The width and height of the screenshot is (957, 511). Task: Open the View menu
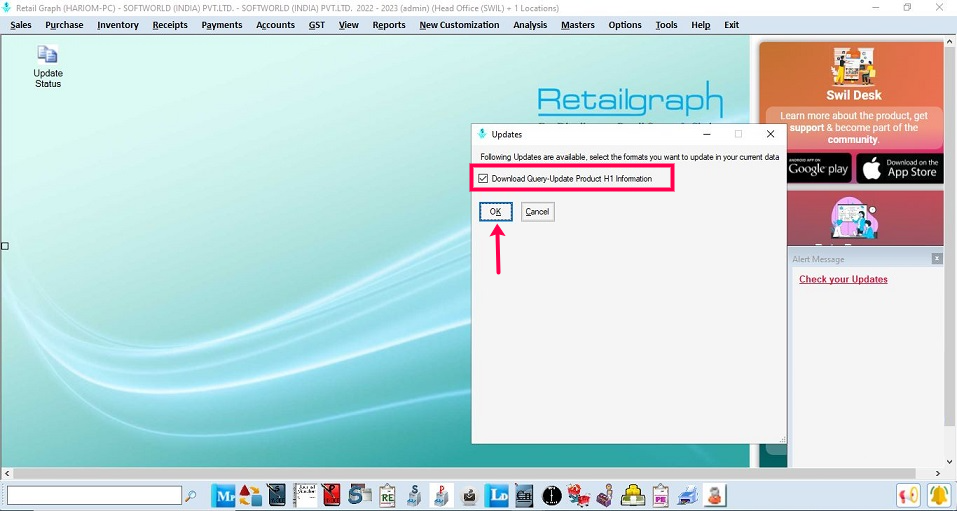point(348,25)
